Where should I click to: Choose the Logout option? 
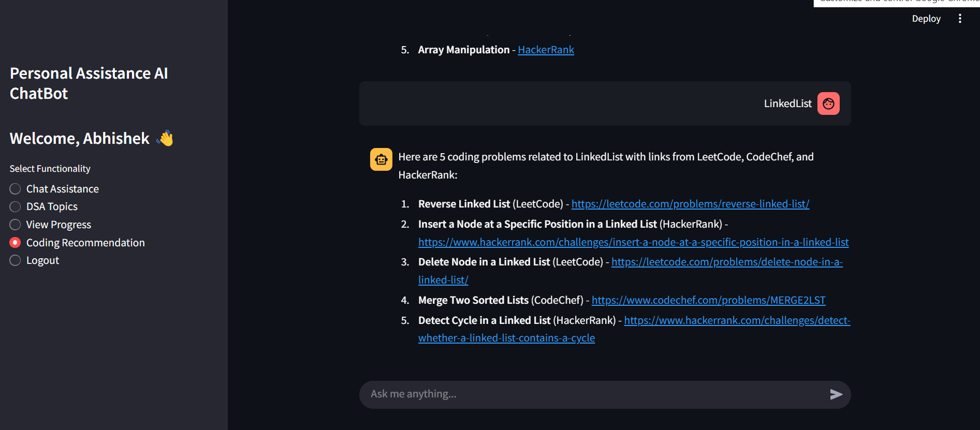pyautogui.click(x=16, y=260)
